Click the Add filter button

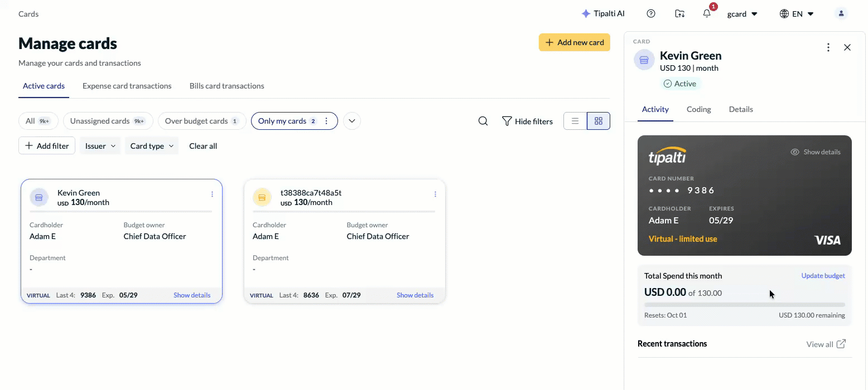click(47, 146)
